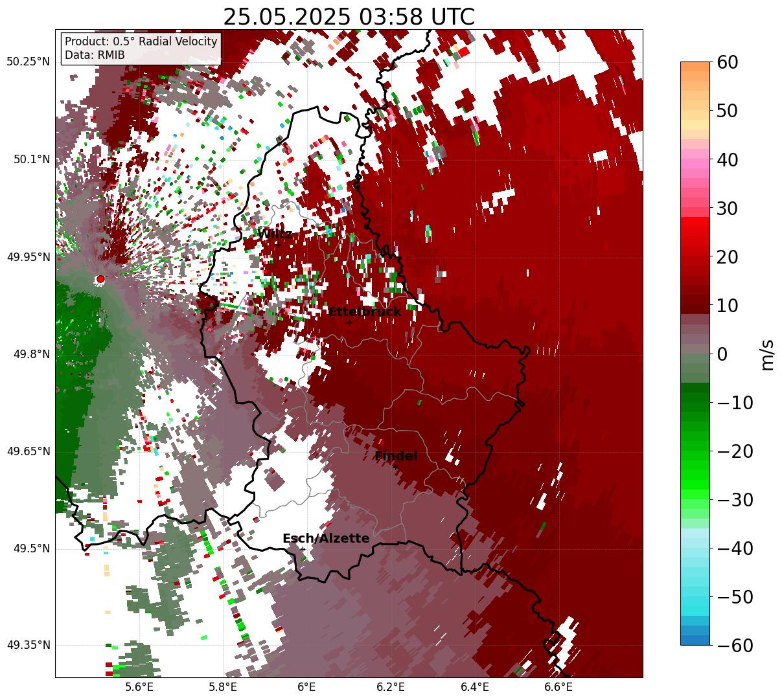Click the colorbar value −10
782x700 pixels.
point(735,403)
